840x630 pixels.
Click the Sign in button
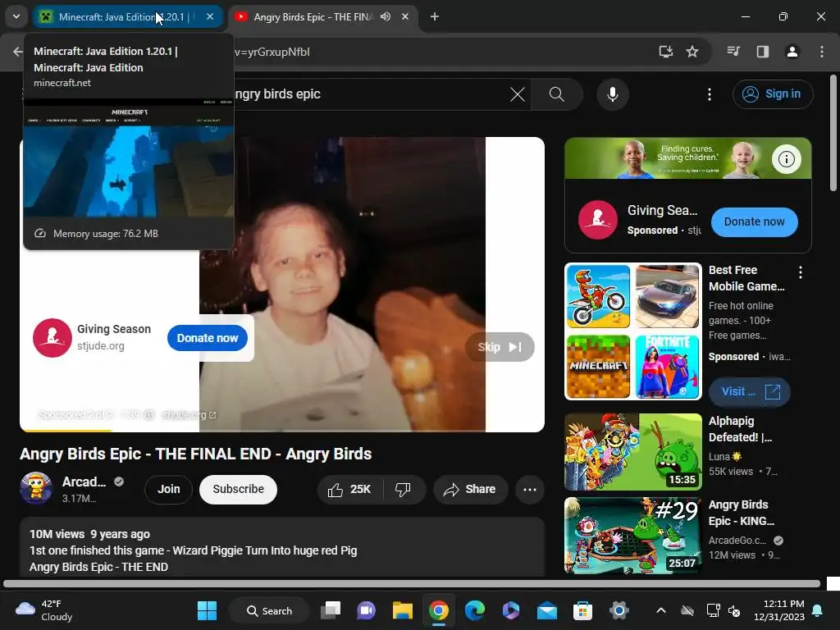coord(773,94)
